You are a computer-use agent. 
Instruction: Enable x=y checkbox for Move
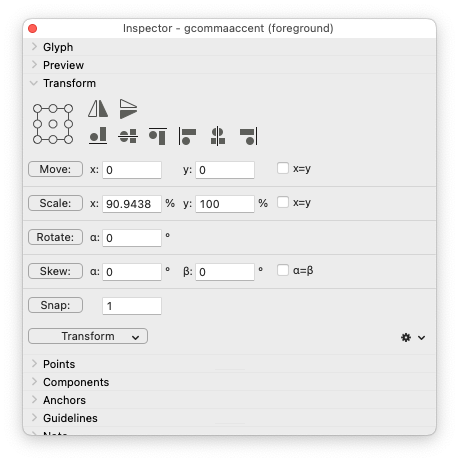pyautogui.click(x=283, y=168)
